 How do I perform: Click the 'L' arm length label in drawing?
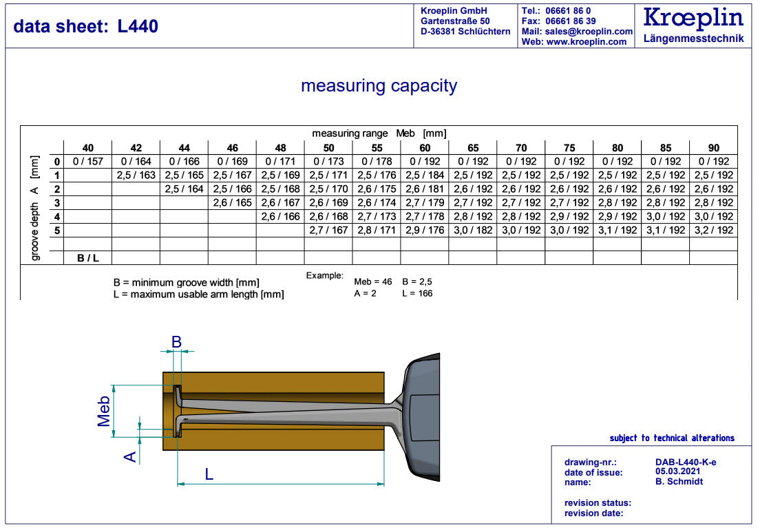click(x=209, y=474)
